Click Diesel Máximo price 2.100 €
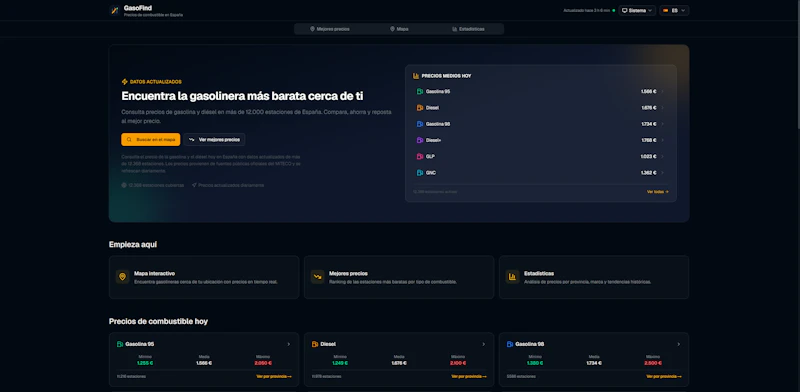The height and width of the screenshot is (392, 800). click(x=458, y=363)
